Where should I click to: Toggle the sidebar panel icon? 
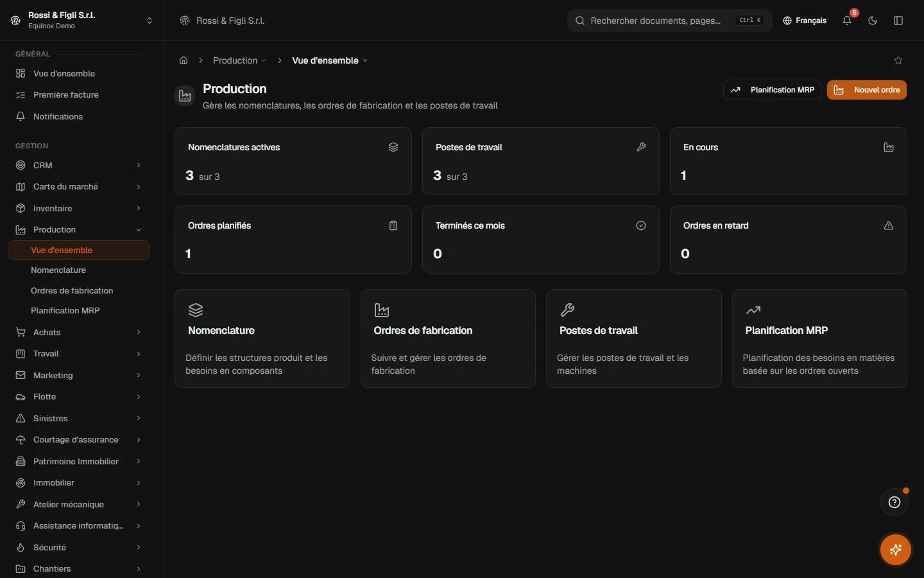898,21
